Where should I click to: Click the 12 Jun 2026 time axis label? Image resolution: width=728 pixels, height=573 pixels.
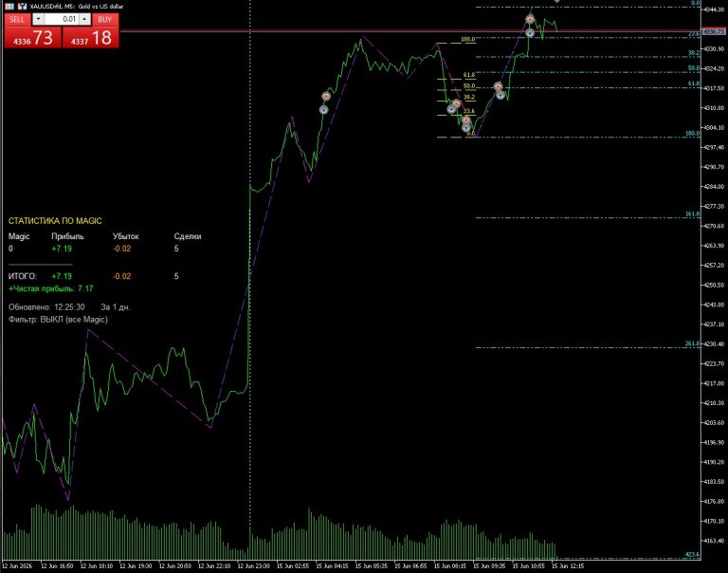[17, 566]
